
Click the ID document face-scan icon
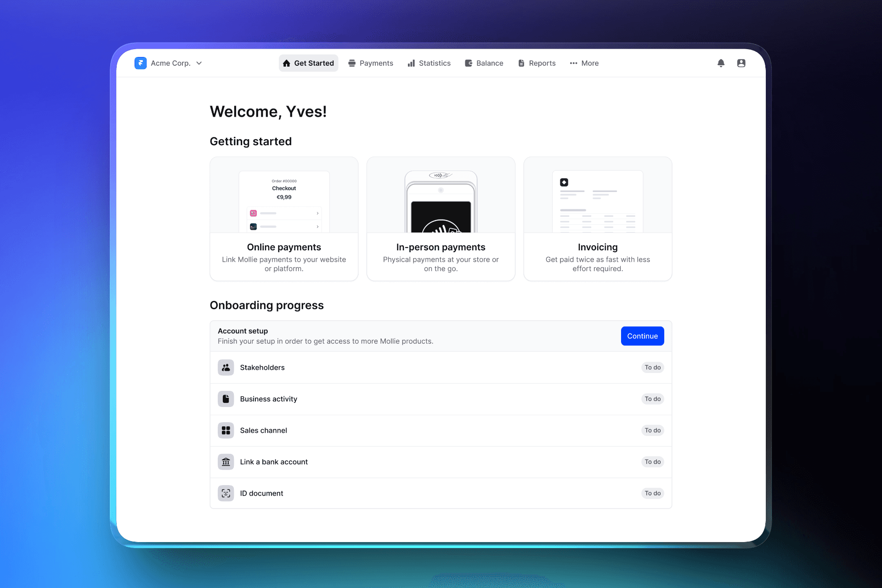pos(226,493)
